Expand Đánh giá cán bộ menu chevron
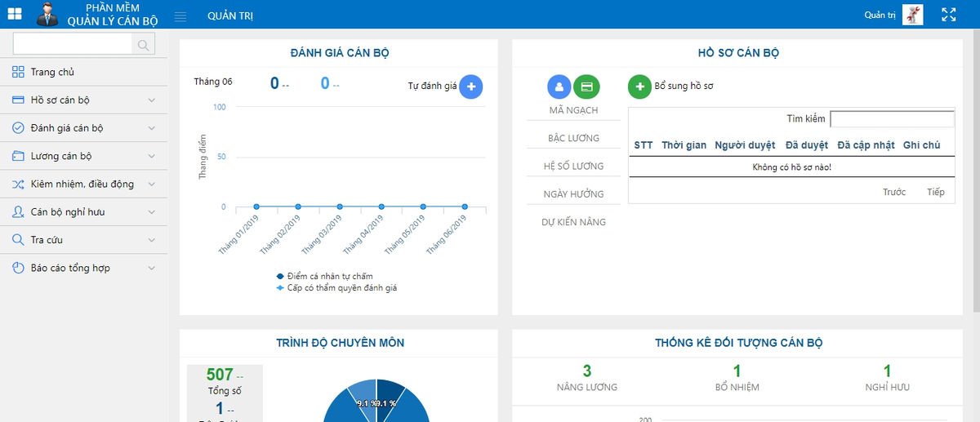This screenshot has width=980, height=422. (151, 128)
